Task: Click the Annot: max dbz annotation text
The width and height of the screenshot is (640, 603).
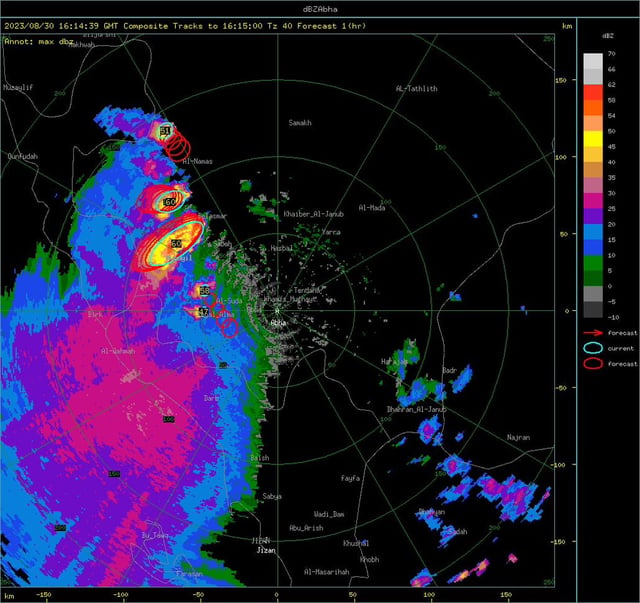Action: (39, 42)
